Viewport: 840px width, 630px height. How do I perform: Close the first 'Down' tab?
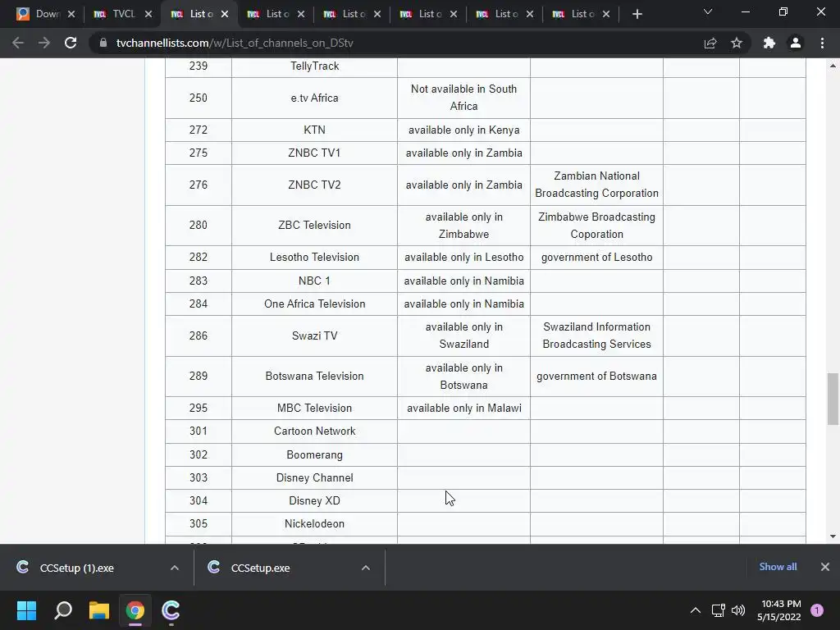tap(71, 14)
